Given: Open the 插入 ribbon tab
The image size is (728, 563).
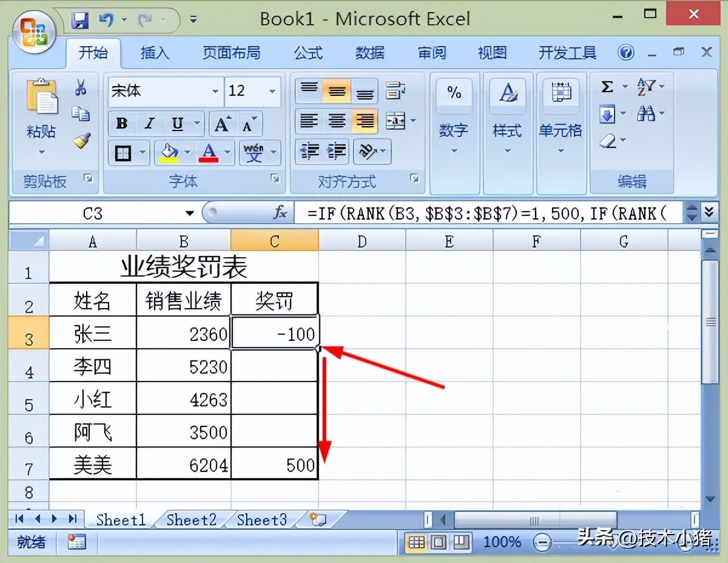Looking at the screenshot, I should (155, 53).
